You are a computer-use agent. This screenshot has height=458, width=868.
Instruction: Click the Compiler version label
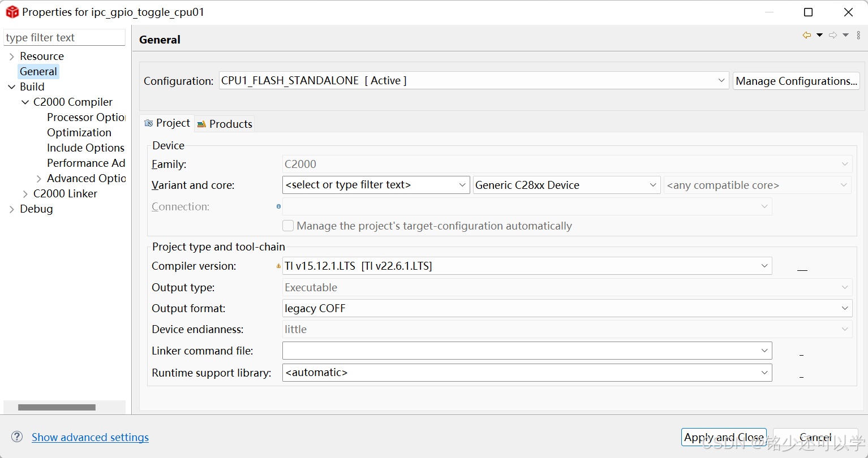194,266
